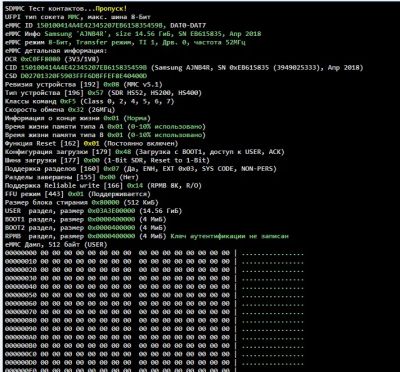This screenshot has width=400, height=372.
Task: Click the 'eMMC Дамп, 512 байт (USER)' line
Action: tap(56, 245)
